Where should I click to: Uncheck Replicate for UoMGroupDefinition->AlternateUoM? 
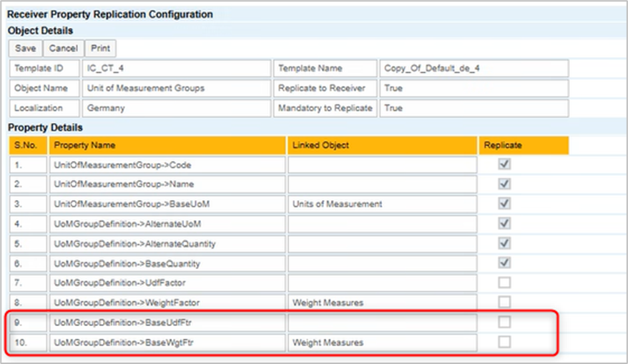[505, 224]
